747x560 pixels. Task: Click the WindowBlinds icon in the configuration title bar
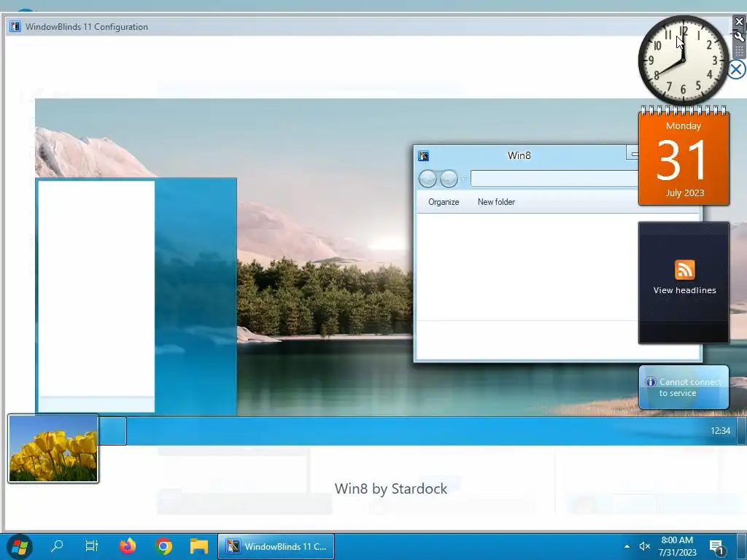tap(15, 27)
